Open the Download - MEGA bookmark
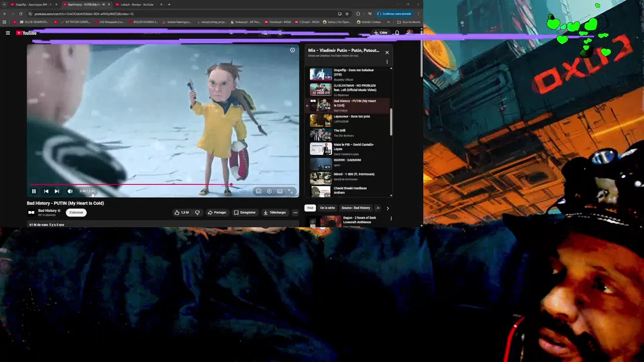The height and width of the screenshot is (362, 644). pos(278,22)
